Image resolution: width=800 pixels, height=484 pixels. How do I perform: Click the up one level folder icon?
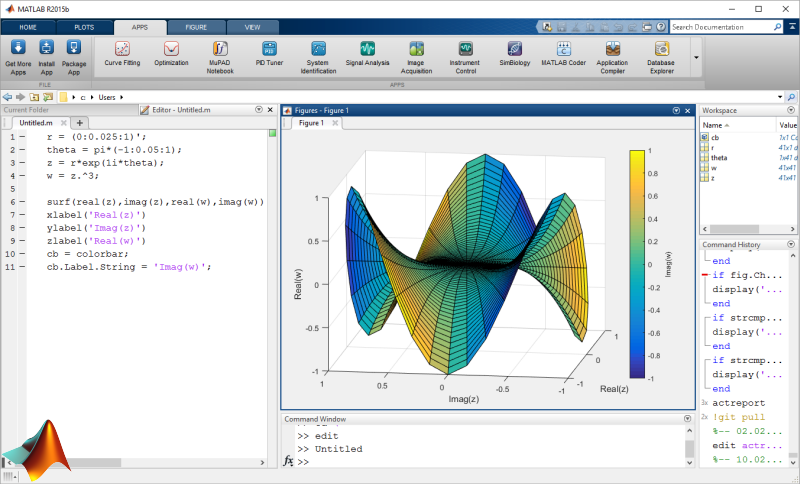click(34, 97)
